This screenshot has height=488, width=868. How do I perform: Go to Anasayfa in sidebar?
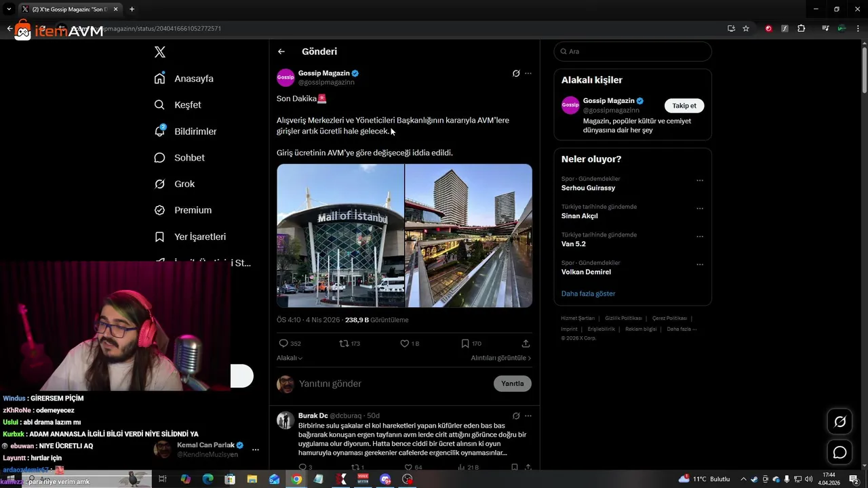[x=184, y=79]
